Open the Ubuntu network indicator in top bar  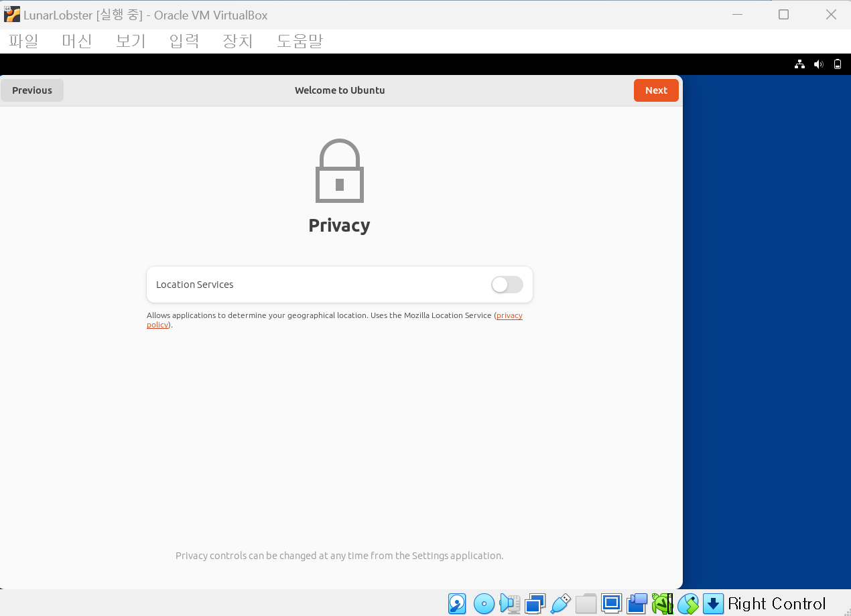tap(799, 64)
